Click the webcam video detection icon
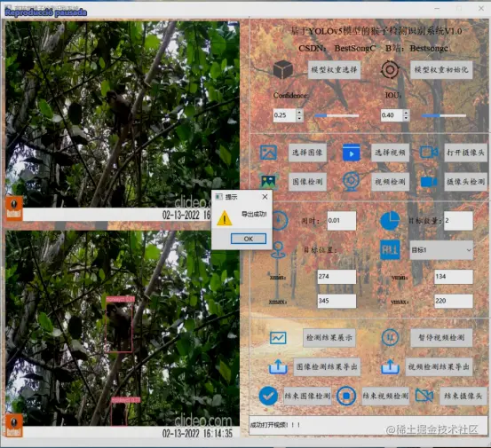 351,181
